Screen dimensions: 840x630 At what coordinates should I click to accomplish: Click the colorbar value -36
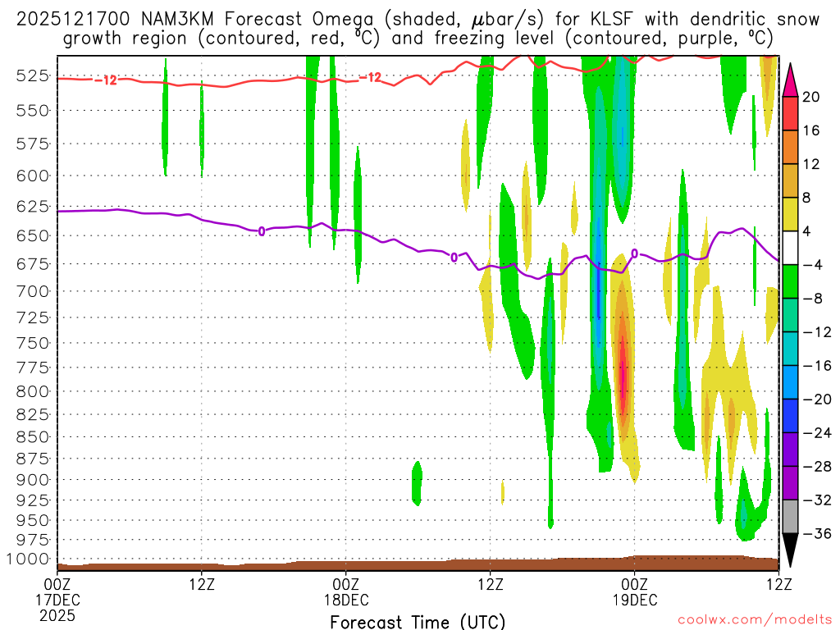tap(816, 533)
